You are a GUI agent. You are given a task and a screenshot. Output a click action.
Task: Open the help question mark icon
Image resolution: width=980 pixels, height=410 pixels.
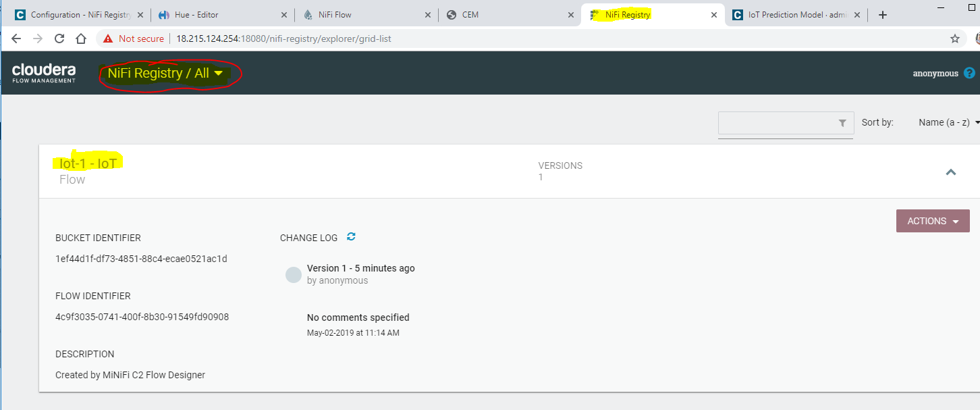tap(969, 73)
